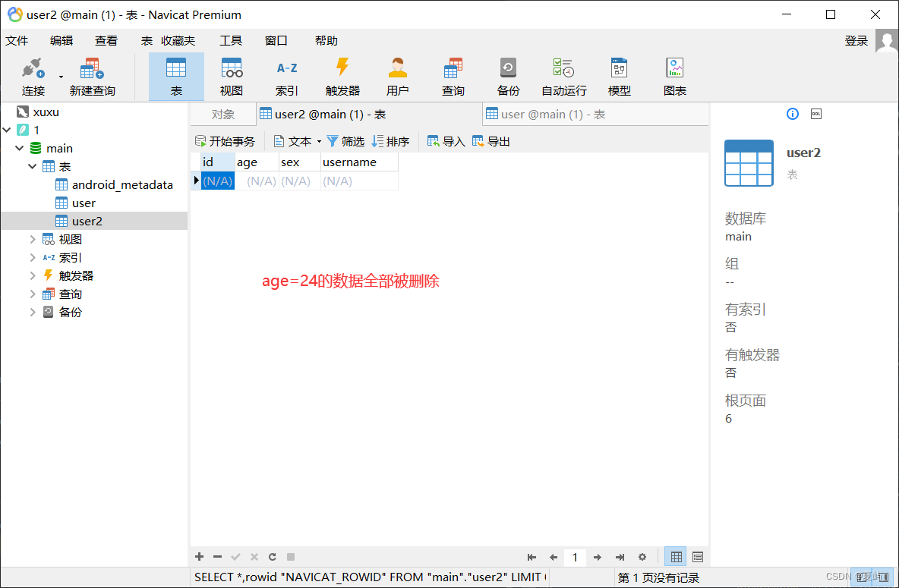Select the 模型 (model) toolbar icon
This screenshot has height=588, width=899.
(x=619, y=75)
